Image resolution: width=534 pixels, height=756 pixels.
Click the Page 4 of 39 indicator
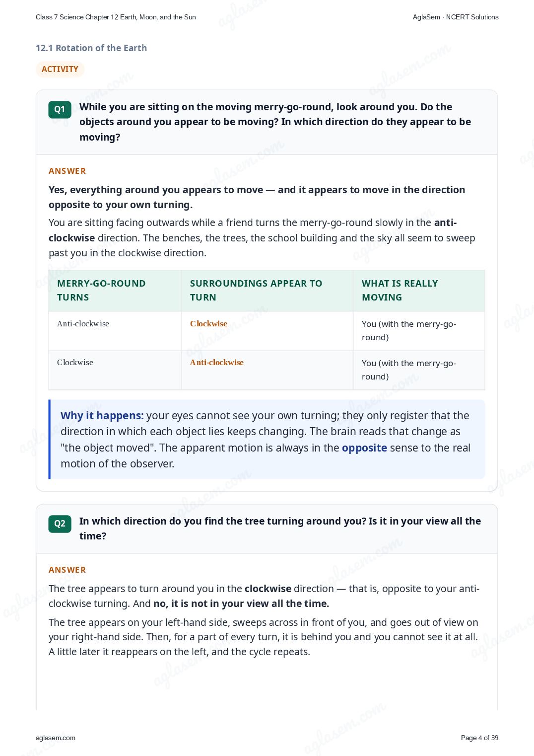pyautogui.click(x=479, y=738)
